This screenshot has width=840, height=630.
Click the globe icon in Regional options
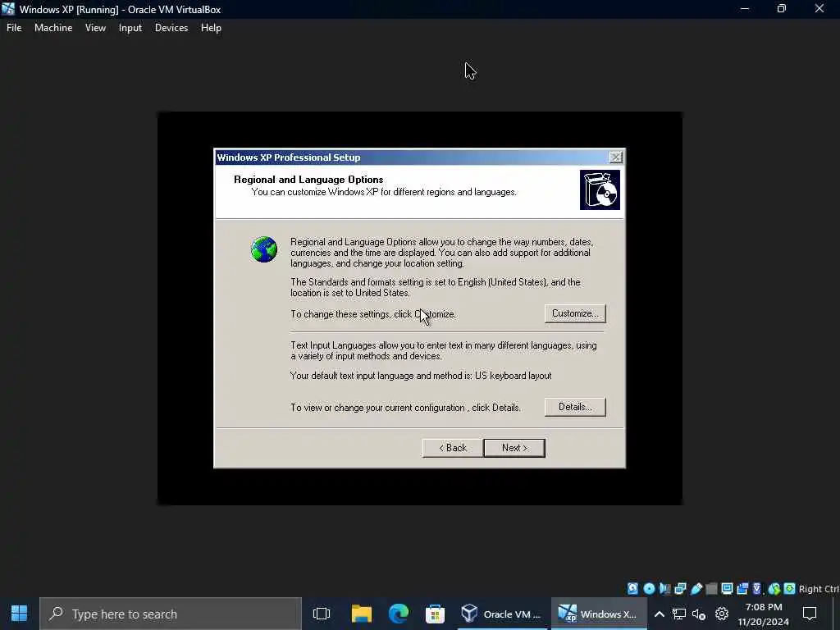point(264,249)
